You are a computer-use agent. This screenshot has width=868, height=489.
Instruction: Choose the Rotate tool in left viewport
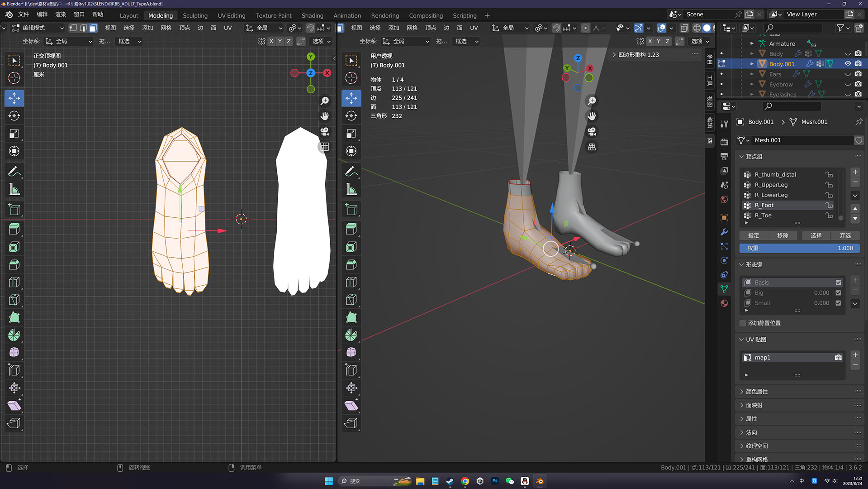14,116
